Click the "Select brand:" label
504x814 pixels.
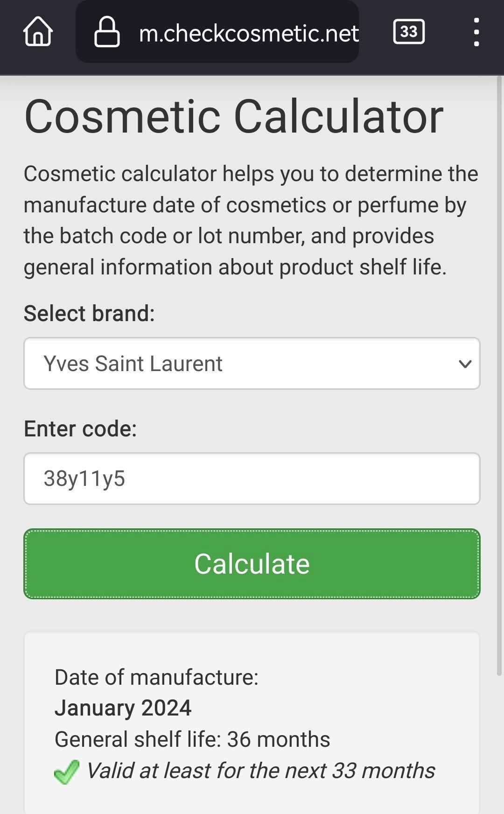point(89,313)
